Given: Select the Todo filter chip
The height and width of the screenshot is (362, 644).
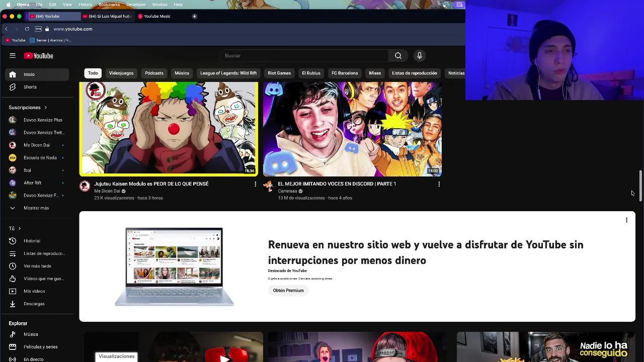Looking at the screenshot, I should tap(93, 73).
